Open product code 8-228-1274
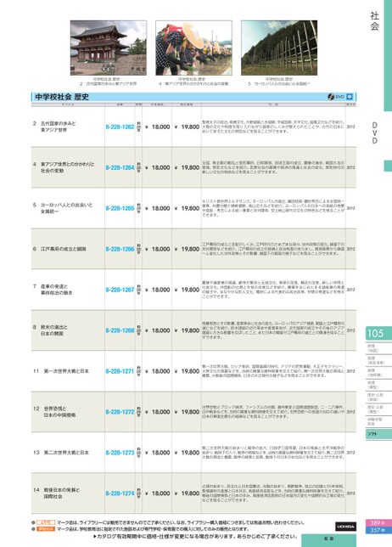Viewport: 392px width, 547px height. (120, 493)
